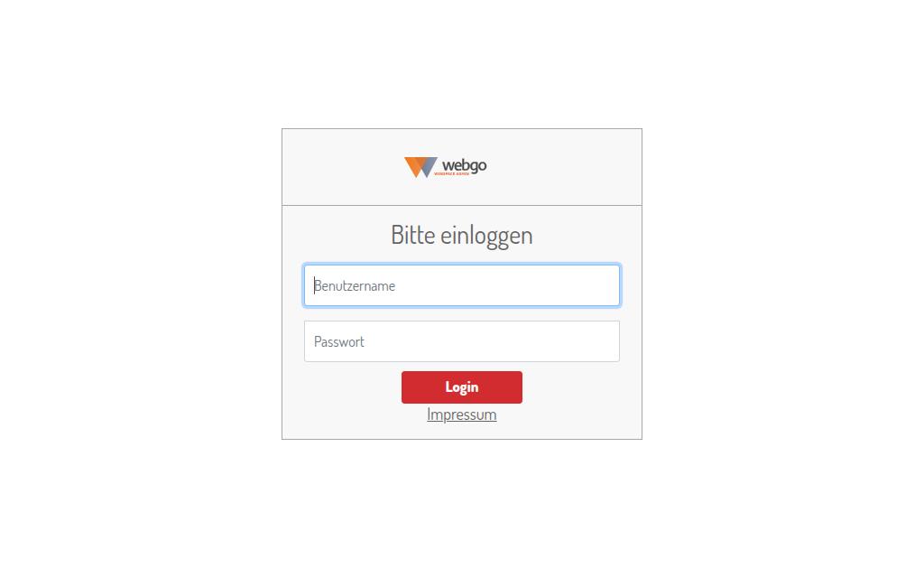Click the field labeled Passwort
924x568 pixels.
pos(461,341)
